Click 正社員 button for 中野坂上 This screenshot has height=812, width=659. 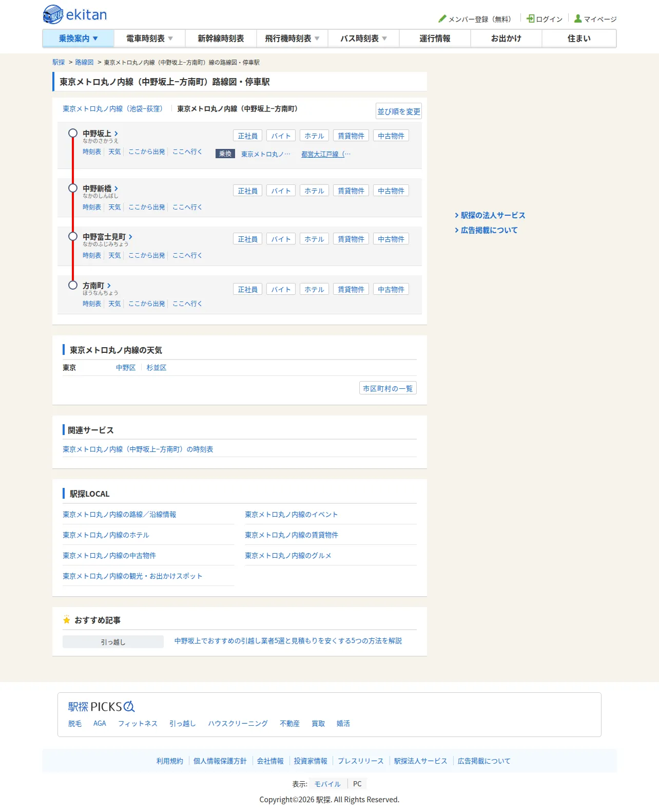[248, 136]
